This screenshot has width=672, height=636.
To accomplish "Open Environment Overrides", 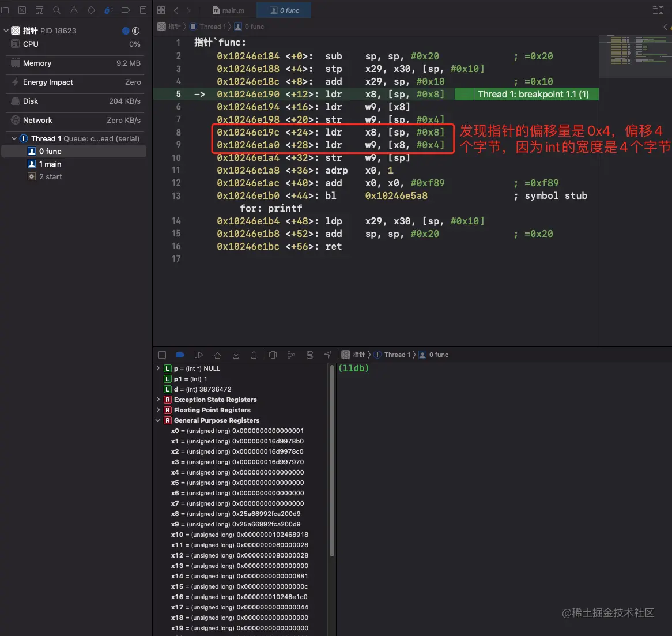I will click(x=309, y=355).
